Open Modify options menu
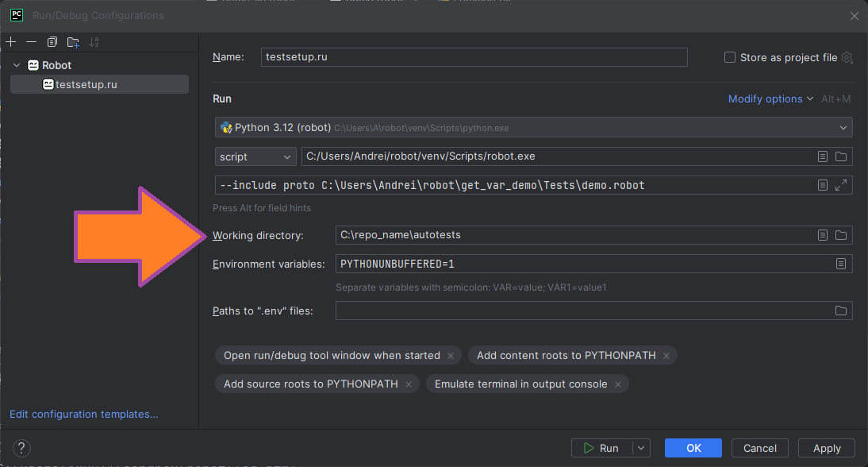 tap(770, 98)
